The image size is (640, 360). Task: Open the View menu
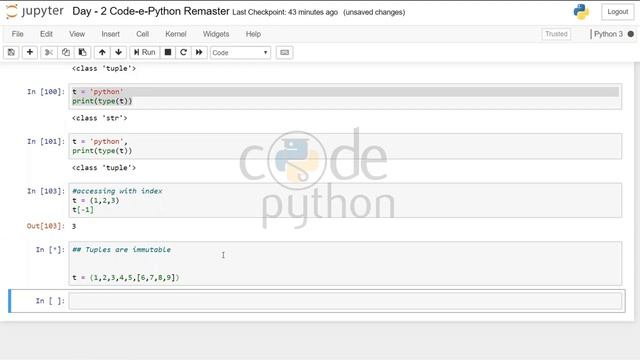(77, 34)
